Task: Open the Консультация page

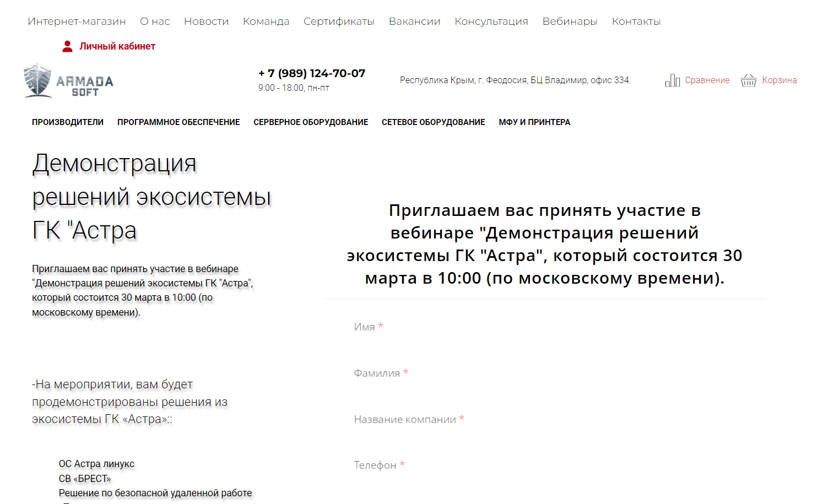Action: 491,21
